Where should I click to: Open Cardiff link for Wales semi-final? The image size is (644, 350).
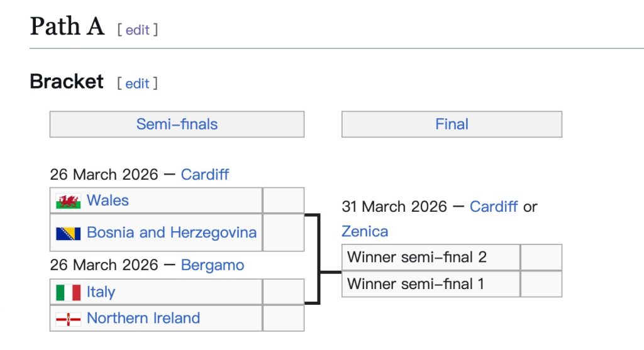205,174
